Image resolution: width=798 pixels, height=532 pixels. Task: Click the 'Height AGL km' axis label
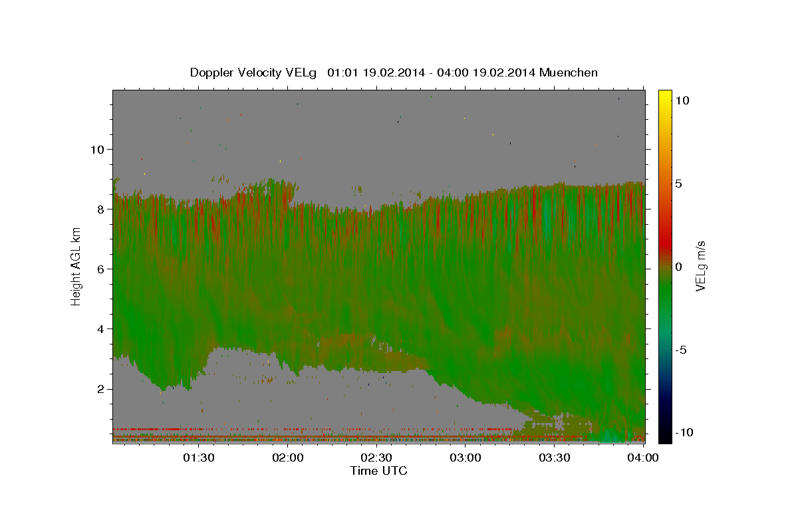click(76, 266)
